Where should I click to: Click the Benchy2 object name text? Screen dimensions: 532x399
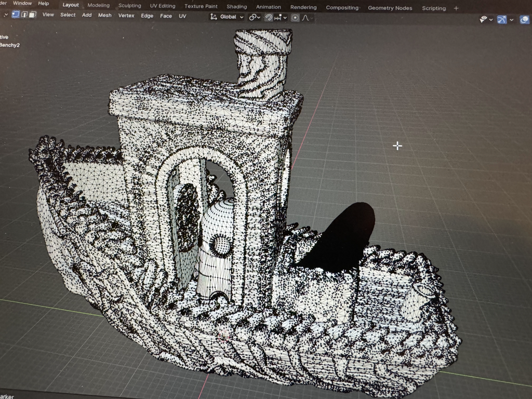(10, 45)
